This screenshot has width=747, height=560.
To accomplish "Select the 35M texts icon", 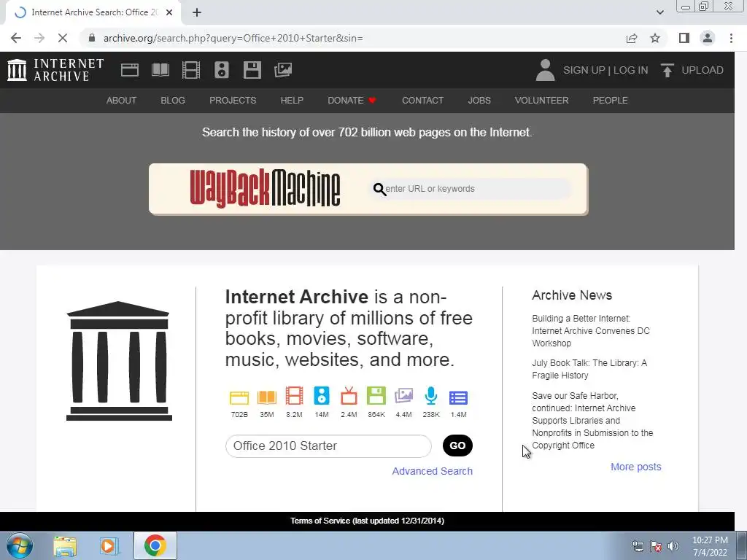I will coord(267,397).
